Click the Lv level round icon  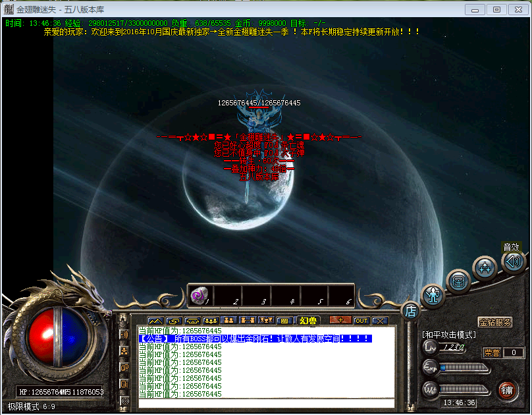[430, 346]
